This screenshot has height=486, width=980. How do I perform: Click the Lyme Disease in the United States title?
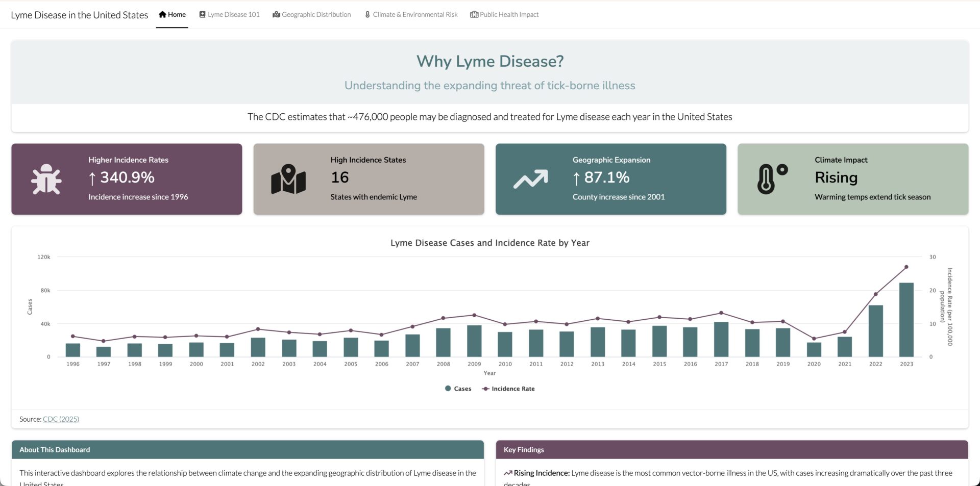pyautogui.click(x=79, y=15)
